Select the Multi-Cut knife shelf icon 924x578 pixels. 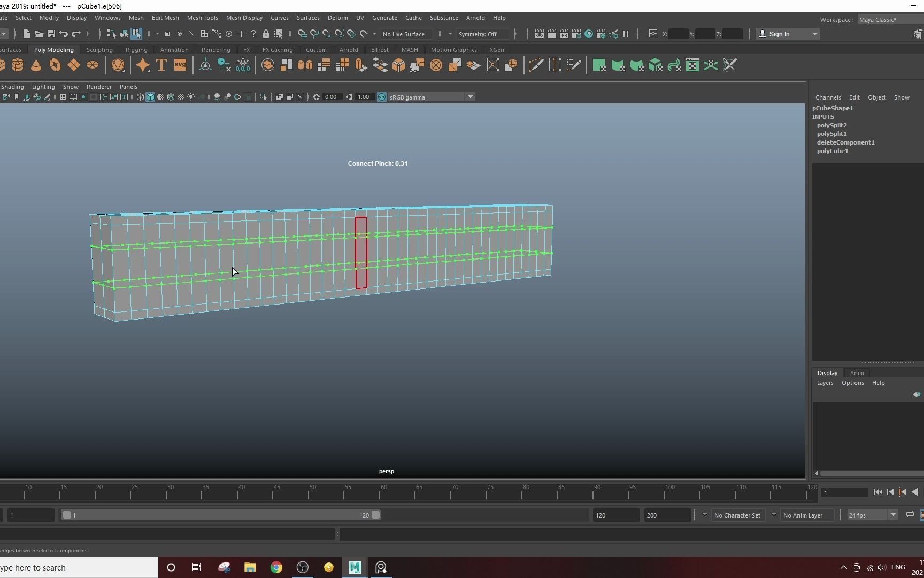536,65
